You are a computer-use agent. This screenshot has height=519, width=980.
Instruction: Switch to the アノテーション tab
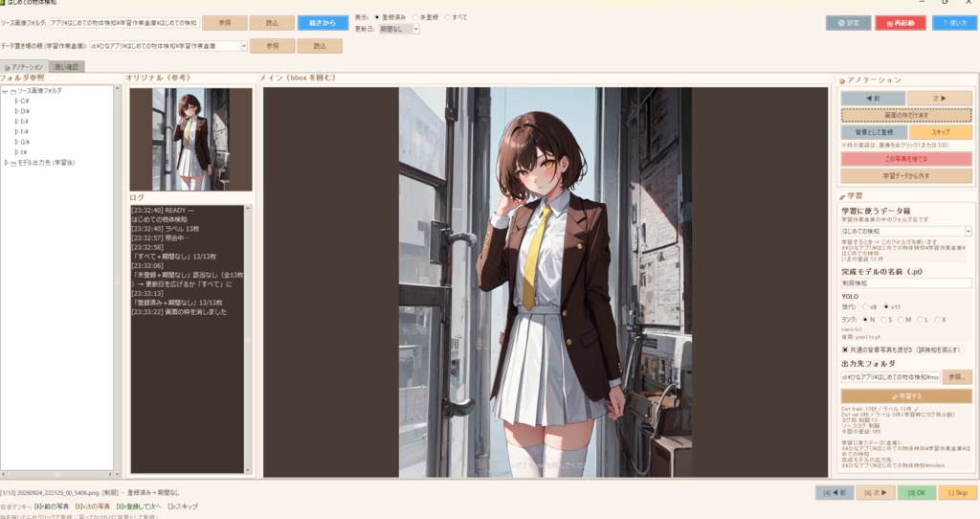click(x=24, y=66)
